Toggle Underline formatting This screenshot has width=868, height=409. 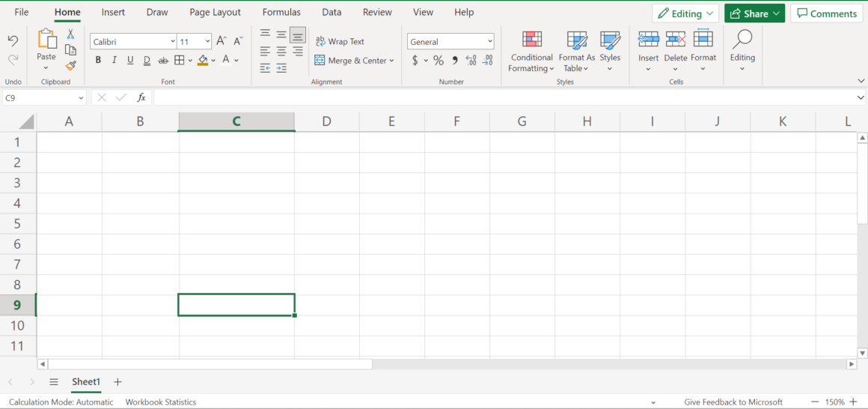coord(130,60)
